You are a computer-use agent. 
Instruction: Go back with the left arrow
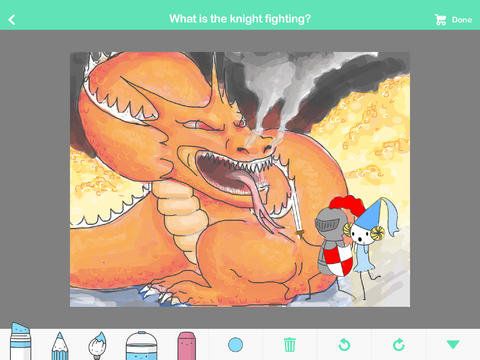pos(12,20)
